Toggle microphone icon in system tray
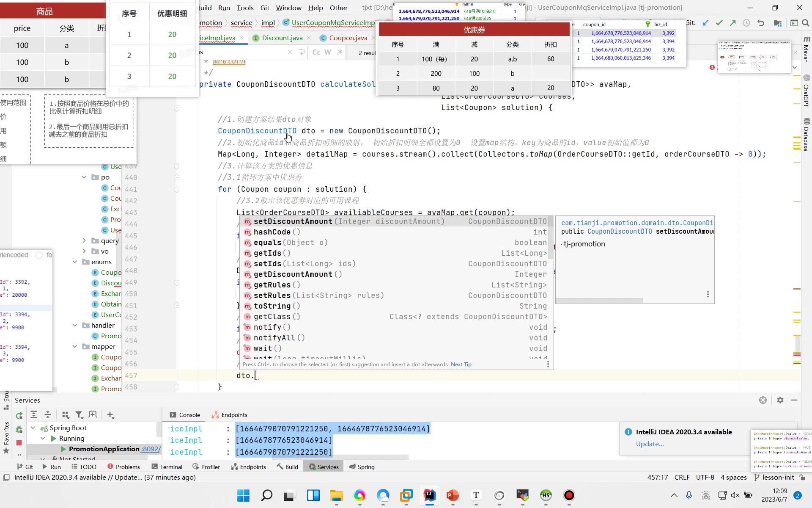The height and width of the screenshot is (508, 812). [689, 495]
